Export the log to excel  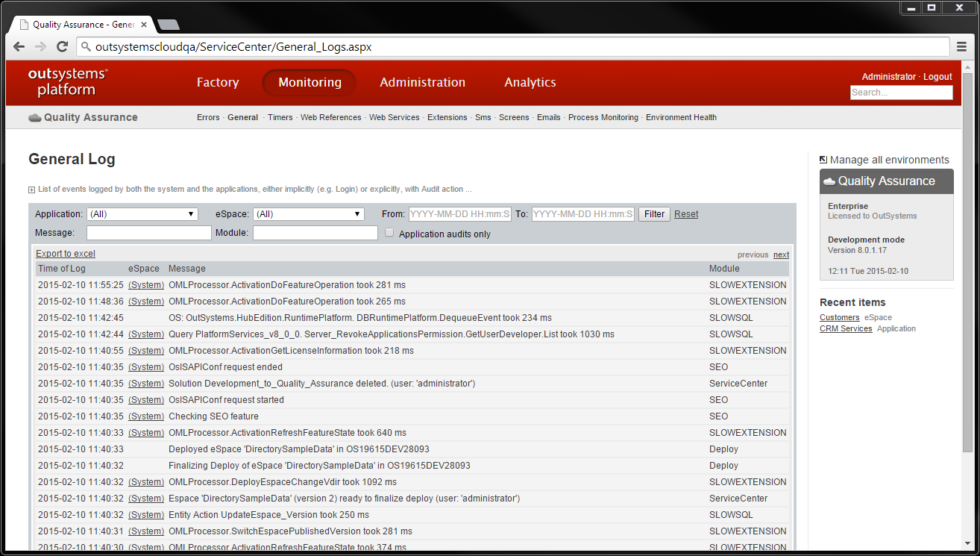coord(65,253)
